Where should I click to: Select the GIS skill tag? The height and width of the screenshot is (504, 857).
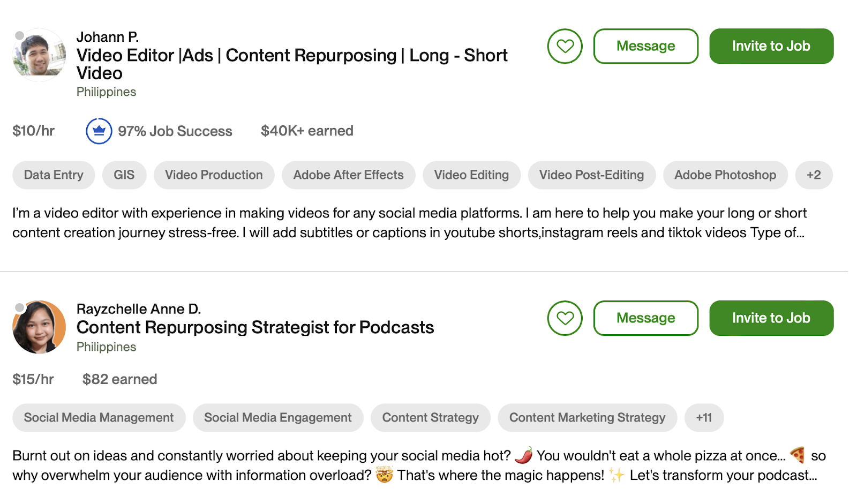click(124, 175)
